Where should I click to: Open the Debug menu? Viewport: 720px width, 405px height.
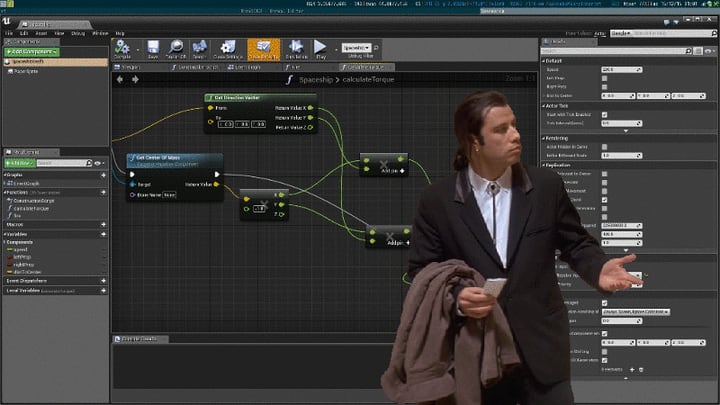coord(78,34)
